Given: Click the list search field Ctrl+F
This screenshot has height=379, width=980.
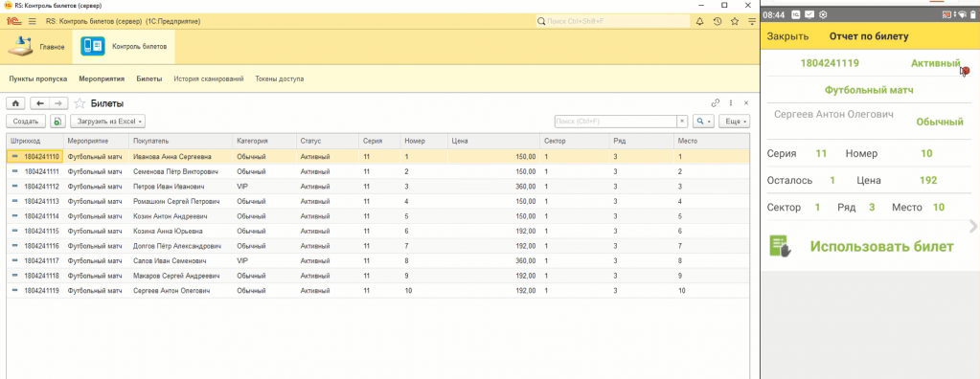Looking at the screenshot, I should pyautogui.click(x=616, y=122).
